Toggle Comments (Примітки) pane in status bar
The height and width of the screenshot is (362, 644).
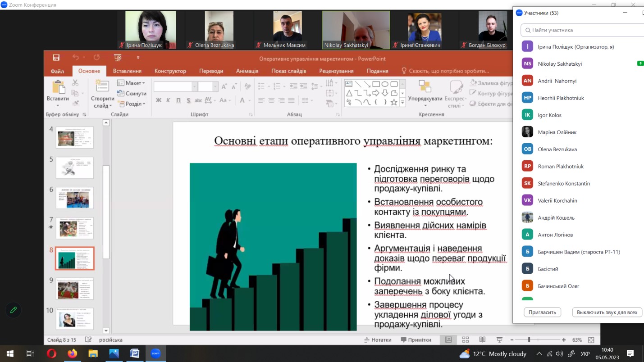(416, 340)
